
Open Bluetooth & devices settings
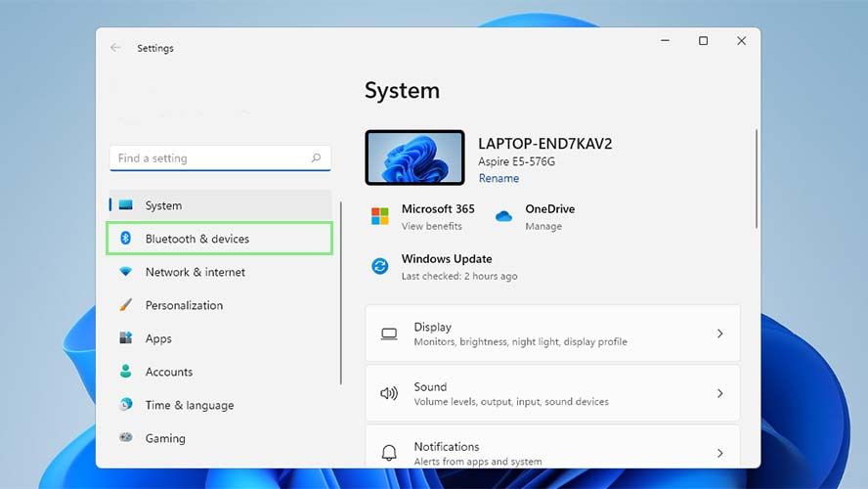click(220, 239)
